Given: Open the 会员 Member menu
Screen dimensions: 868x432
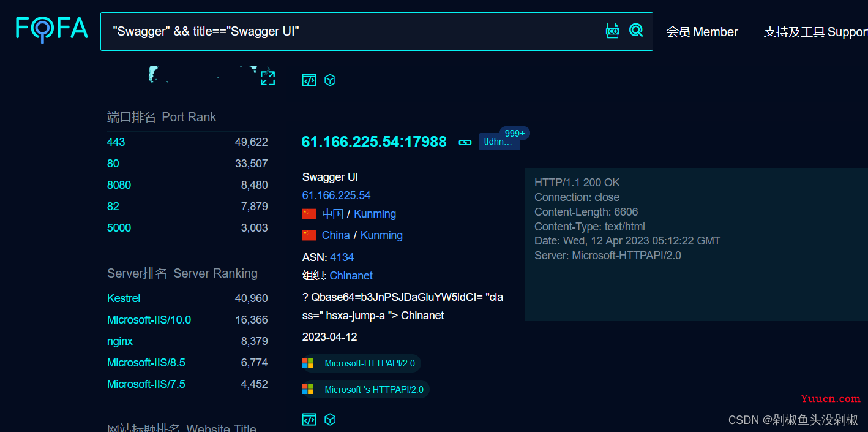Looking at the screenshot, I should coord(702,32).
